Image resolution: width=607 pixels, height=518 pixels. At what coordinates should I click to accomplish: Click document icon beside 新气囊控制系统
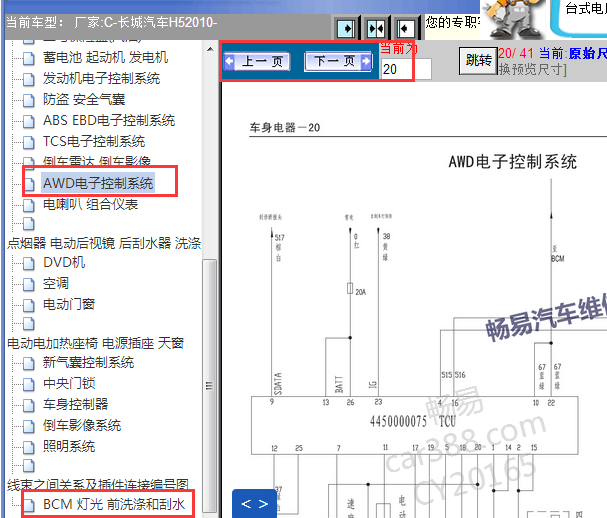[29, 364]
